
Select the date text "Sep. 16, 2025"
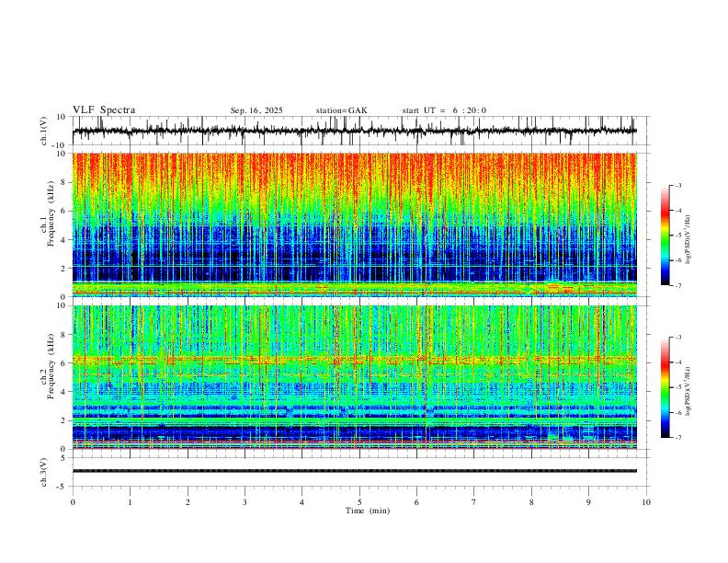pos(256,110)
